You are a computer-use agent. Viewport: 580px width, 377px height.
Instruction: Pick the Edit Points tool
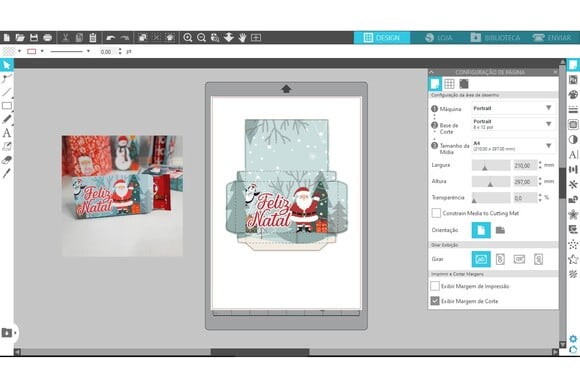click(x=7, y=78)
